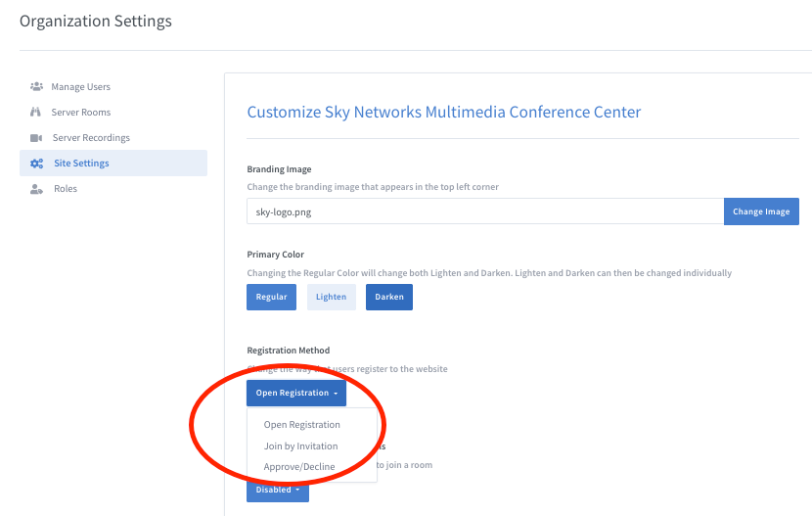Click the Organization Settings heading

pos(96,22)
